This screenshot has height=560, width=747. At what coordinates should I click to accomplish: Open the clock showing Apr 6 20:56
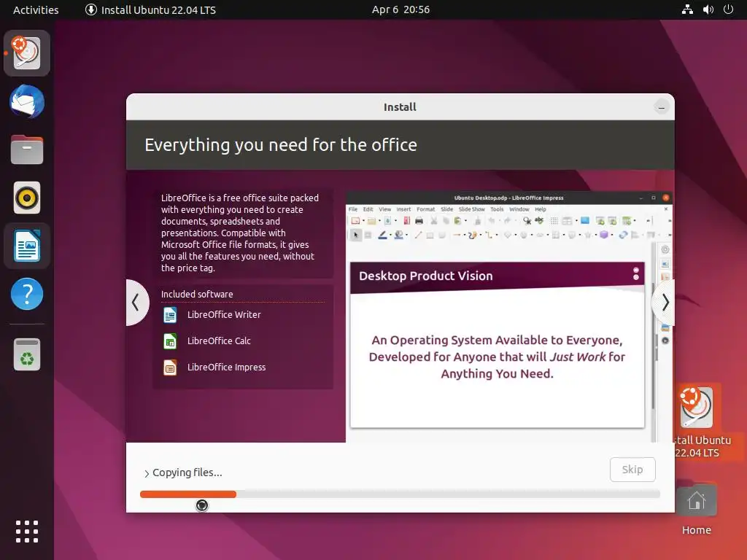[400, 9]
